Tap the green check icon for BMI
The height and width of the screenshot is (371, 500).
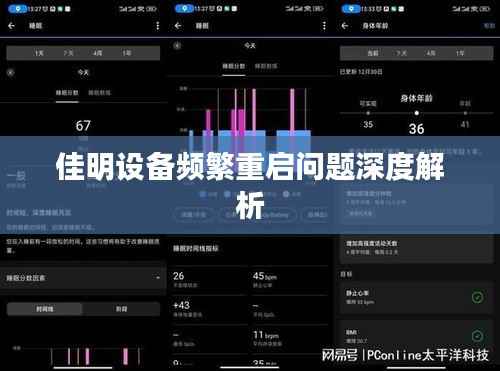478,336
